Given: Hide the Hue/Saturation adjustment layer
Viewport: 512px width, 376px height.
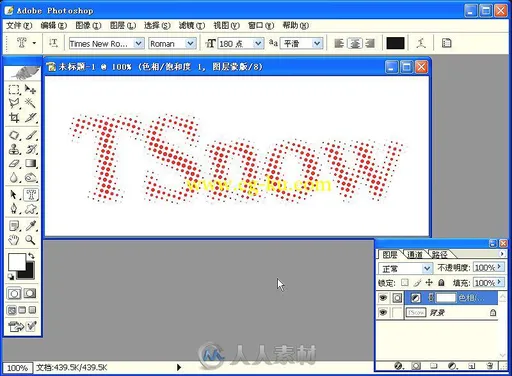Looking at the screenshot, I should point(383,297).
